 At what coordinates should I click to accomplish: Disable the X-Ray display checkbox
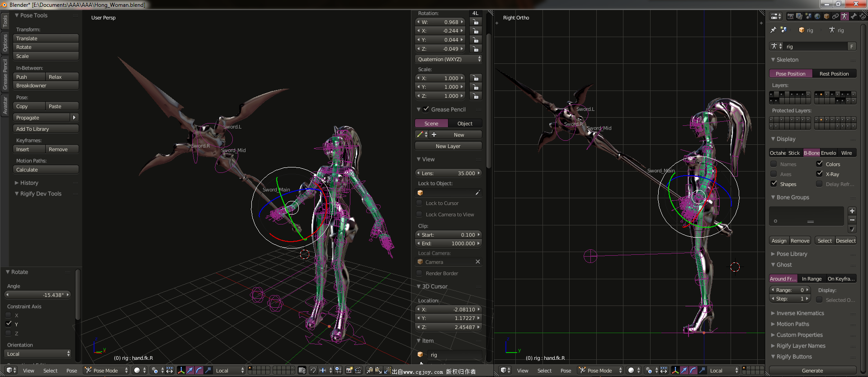click(819, 174)
